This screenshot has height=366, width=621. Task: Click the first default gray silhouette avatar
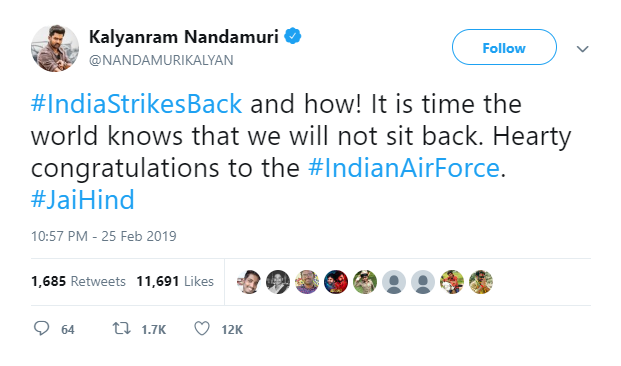394,282
